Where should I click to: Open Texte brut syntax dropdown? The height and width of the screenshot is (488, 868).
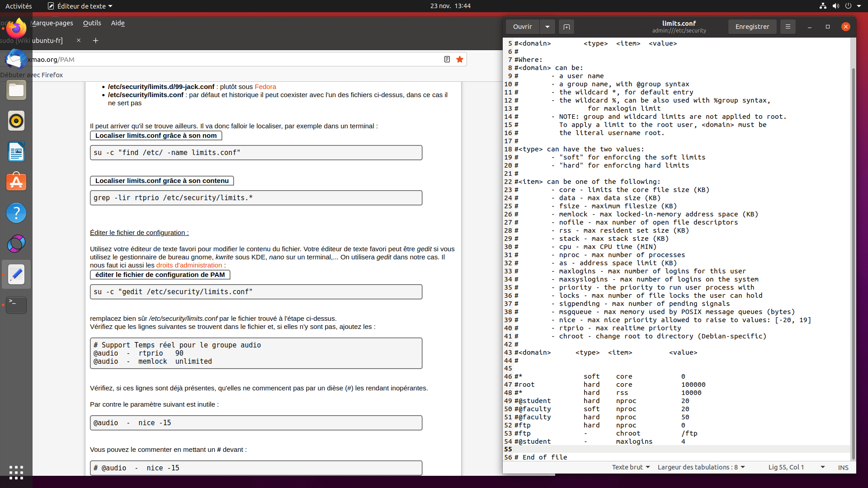coord(631,467)
